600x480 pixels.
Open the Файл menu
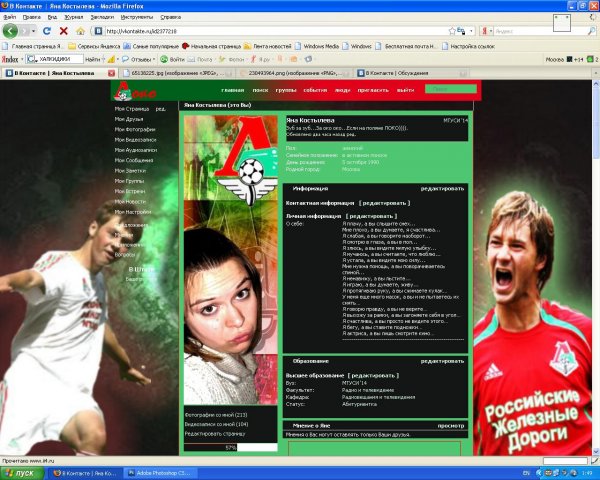point(10,17)
